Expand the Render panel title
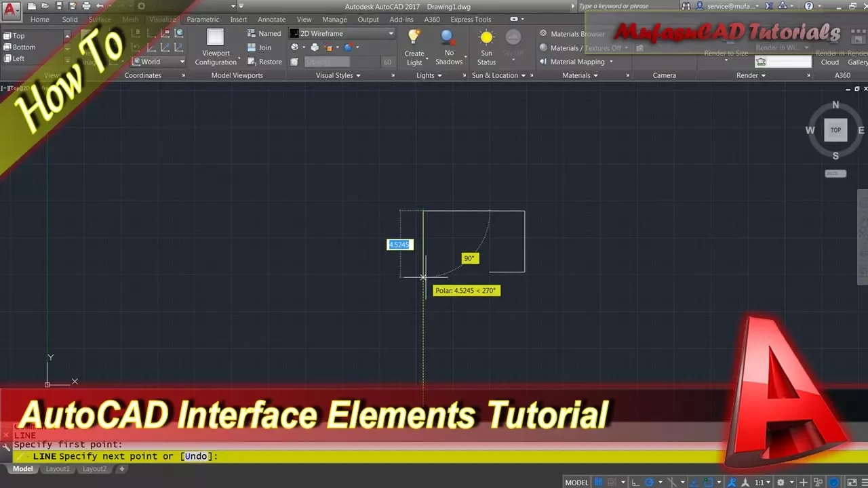This screenshot has width=868, height=488. (x=751, y=75)
